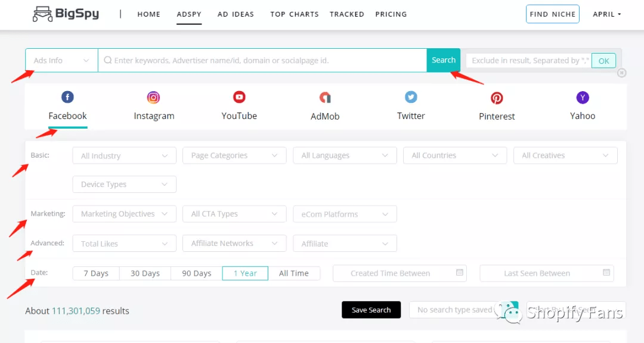The height and width of the screenshot is (343, 644).
Task: Open calendar icon for Last Seen Between
Action: [x=606, y=272]
